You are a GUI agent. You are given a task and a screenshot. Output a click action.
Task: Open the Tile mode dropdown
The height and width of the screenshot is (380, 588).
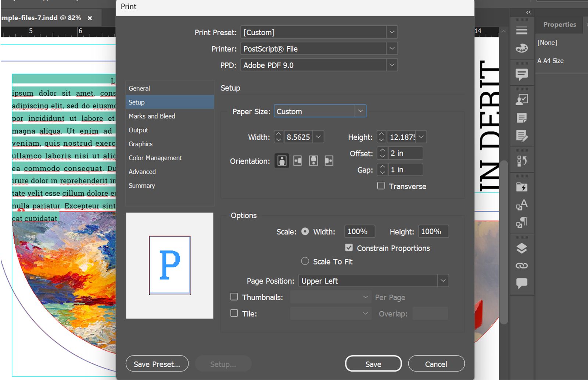coord(331,313)
